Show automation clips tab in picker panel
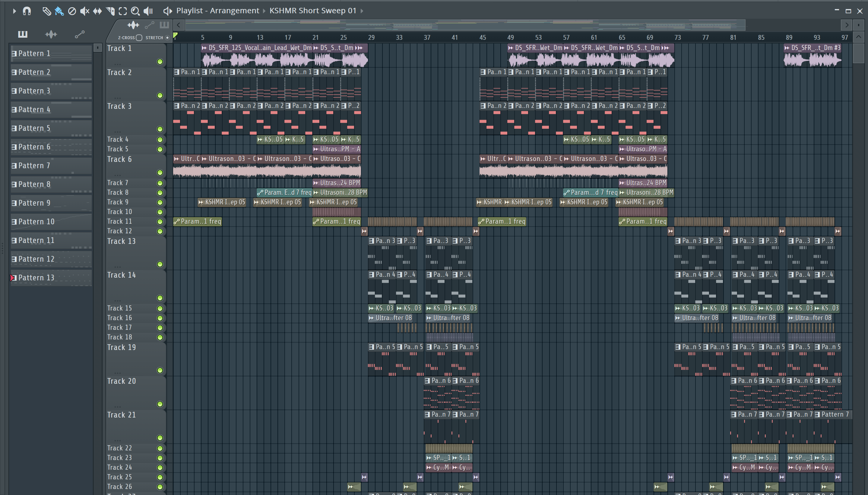 click(80, 34)
